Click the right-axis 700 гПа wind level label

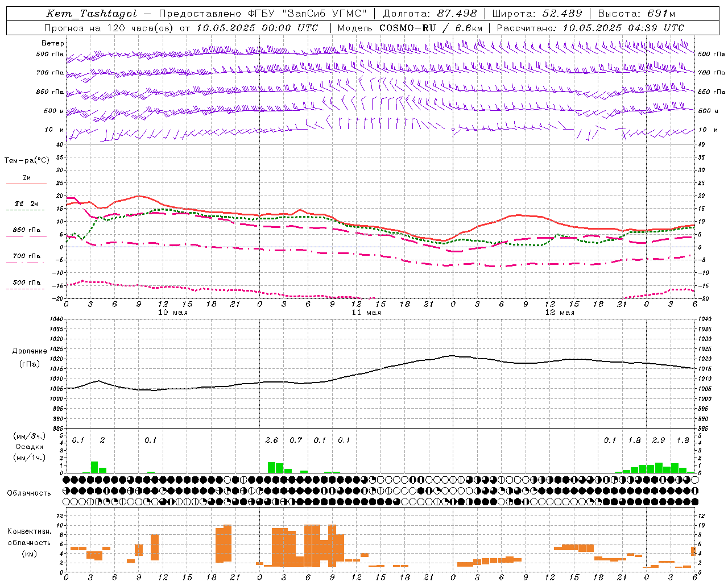pos(712,73)
